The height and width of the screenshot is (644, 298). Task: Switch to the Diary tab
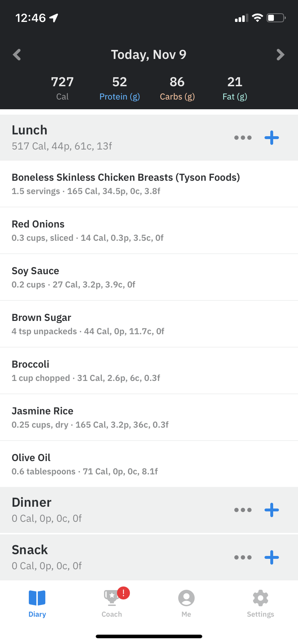(37, 604)
